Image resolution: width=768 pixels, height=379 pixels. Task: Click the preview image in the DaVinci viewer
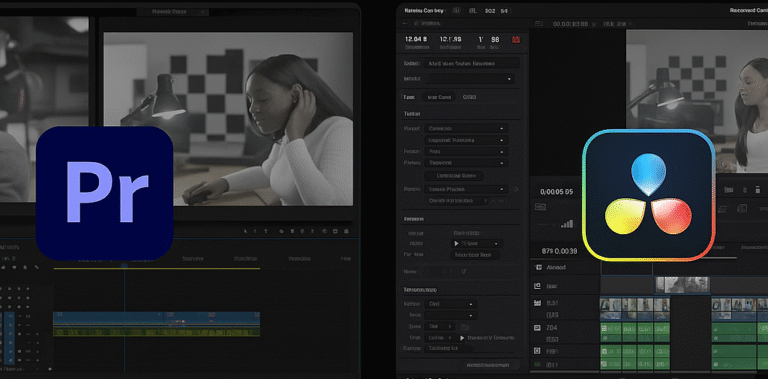[x=697, y=100]
